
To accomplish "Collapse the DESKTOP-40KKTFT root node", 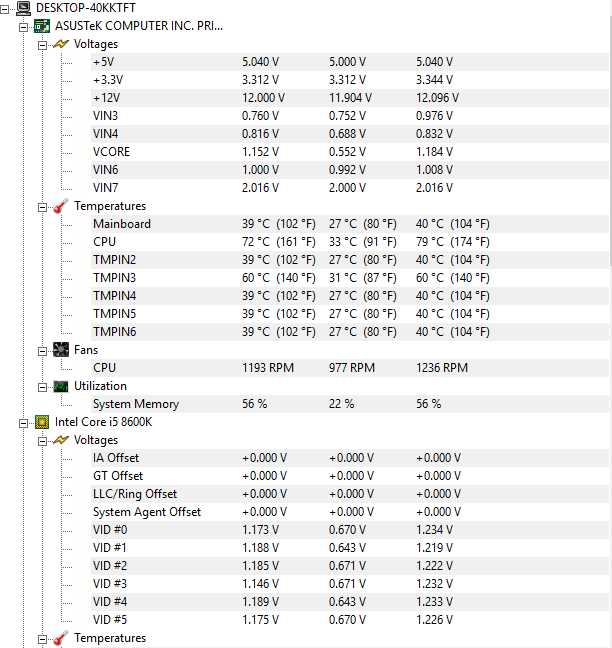I will coord(7,8).
